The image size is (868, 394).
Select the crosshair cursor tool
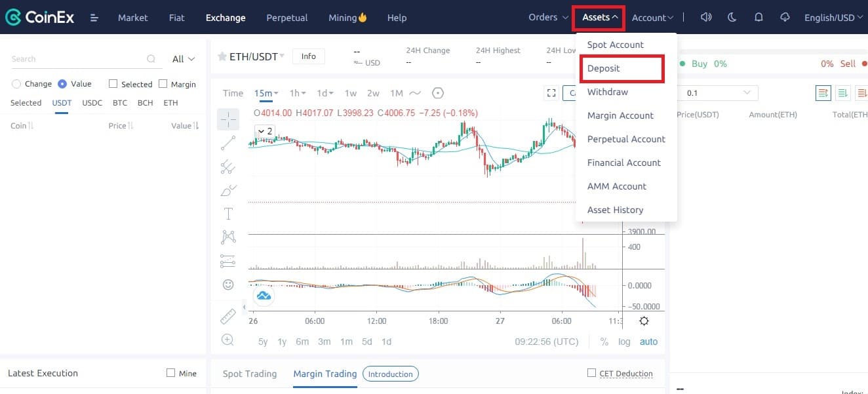[228, 119]
